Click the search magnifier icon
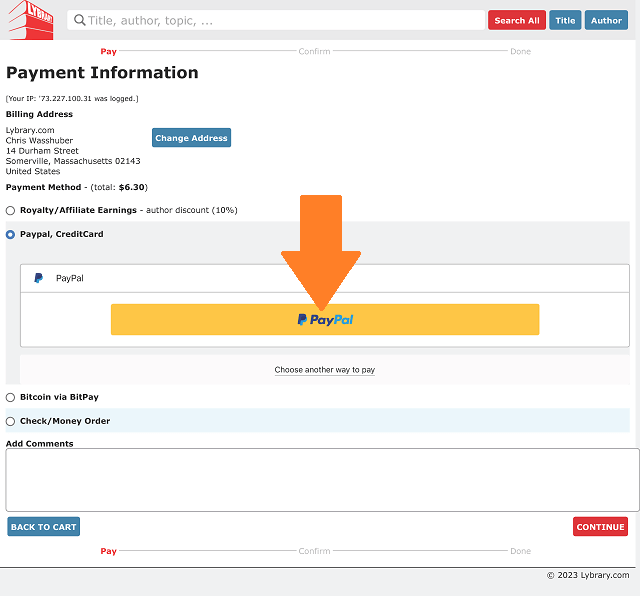Image resolution: width=640 pixels, height=596 pixels. point(80,20)
